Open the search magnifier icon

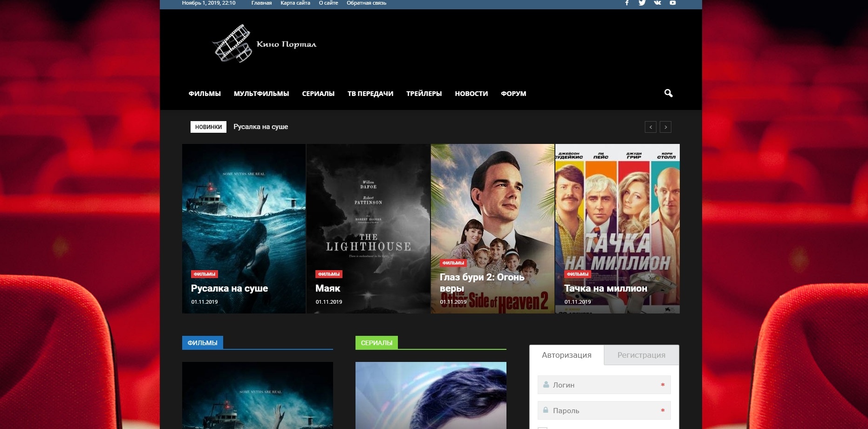(668, 93)
